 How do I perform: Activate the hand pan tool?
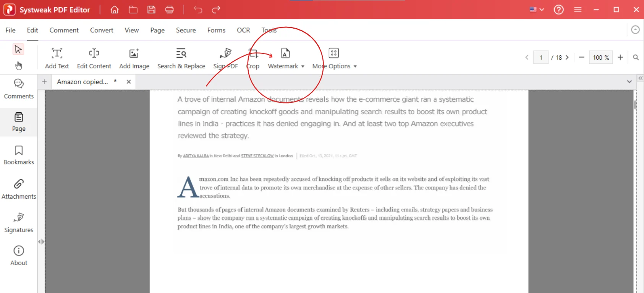(18, 66)
